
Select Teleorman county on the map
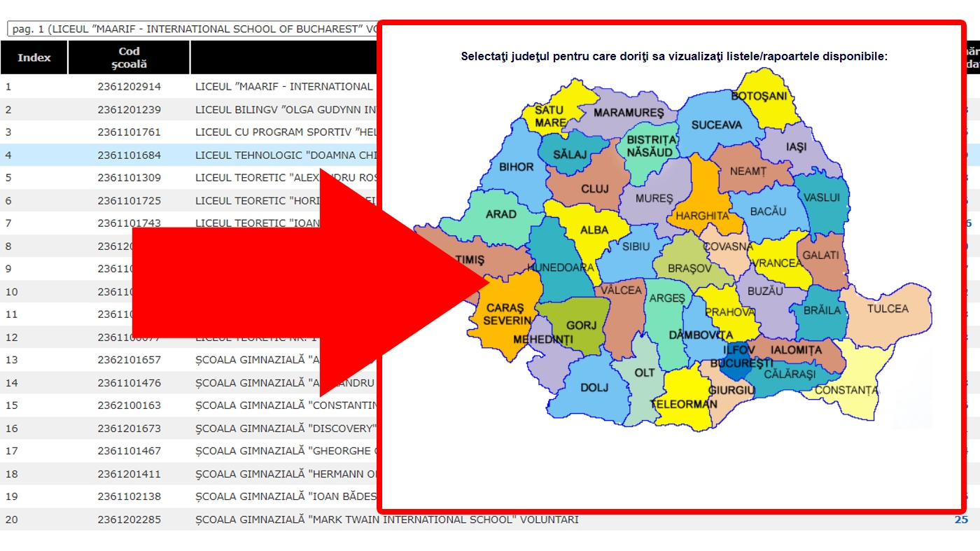tap(683, 404)
